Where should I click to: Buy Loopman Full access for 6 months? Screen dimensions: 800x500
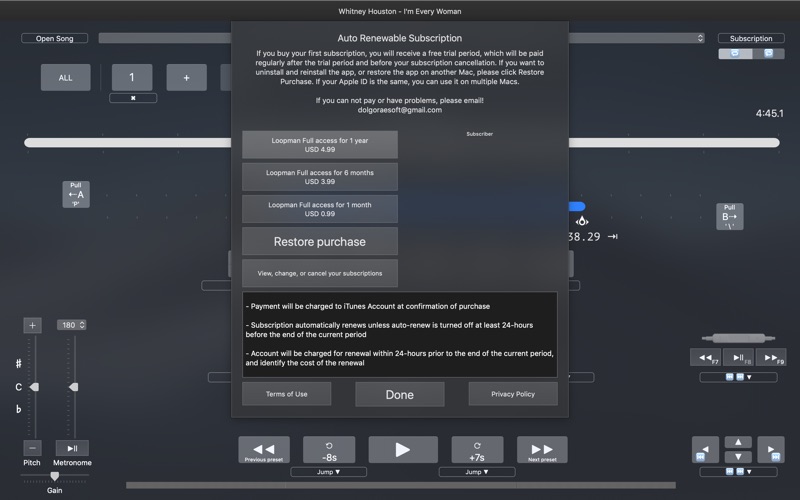[320, 177]
